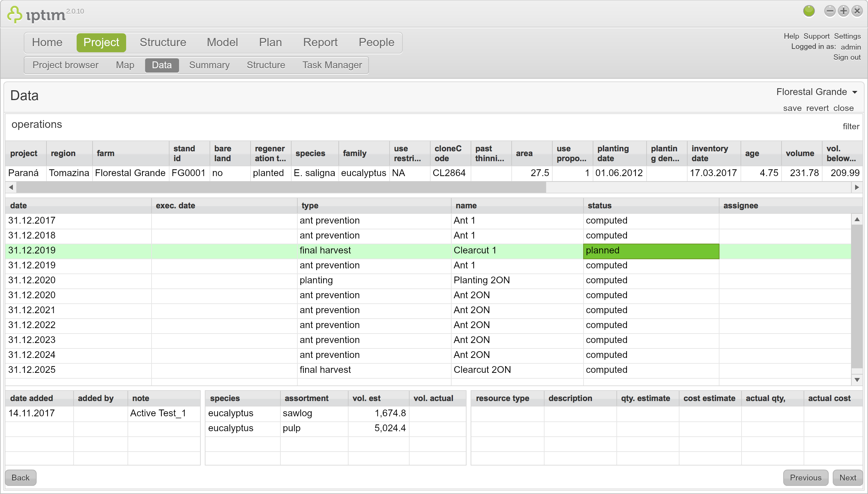The image size is (868, 494).
Task: Click the close link in Data panel
Action: point(843,108)
